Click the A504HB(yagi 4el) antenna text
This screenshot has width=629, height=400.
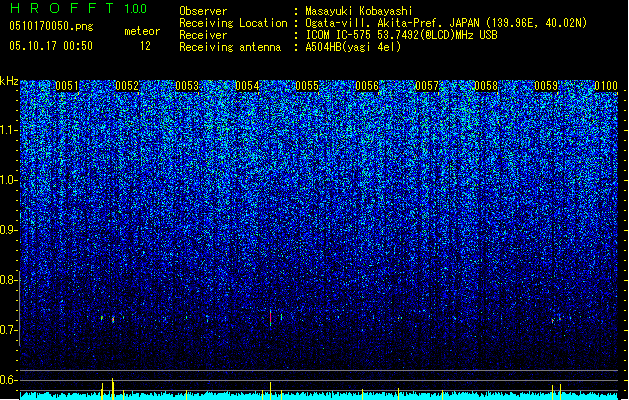click(x=353, y=47)
